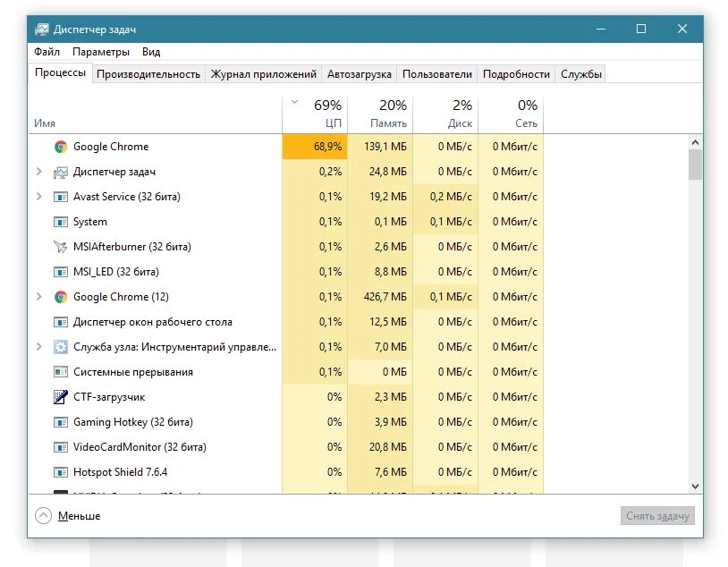This screenshot has width=728, height=567.
Task: Select the Hotspot Shield 7.6.4 name
Action: click(120, 472)
